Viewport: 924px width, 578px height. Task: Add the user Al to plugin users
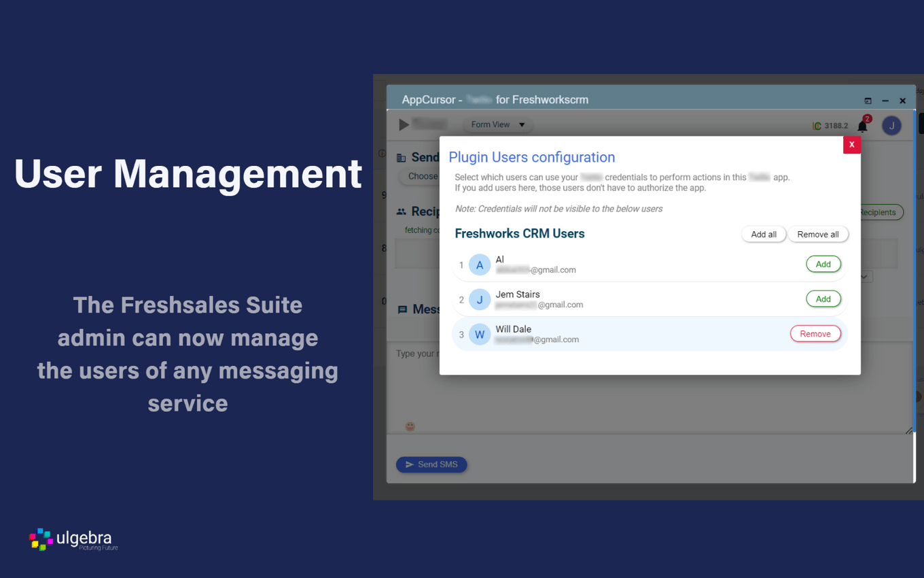(x=823, y=264)
